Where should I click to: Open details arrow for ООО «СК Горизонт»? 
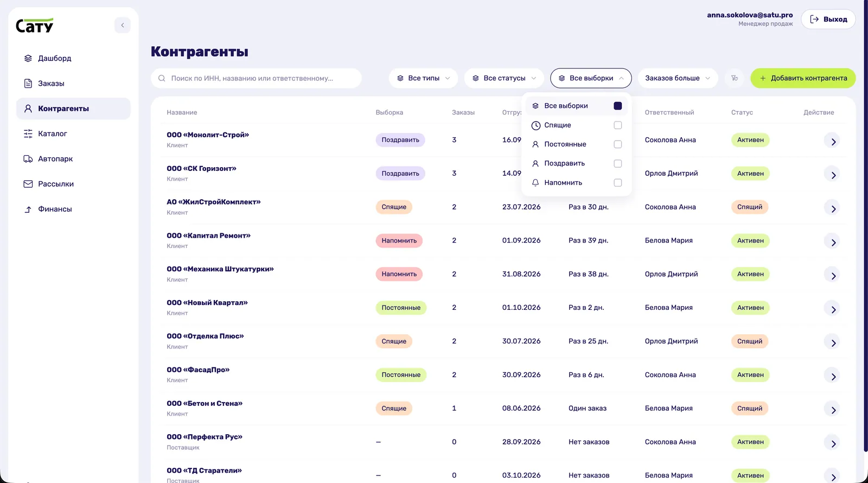pyautogui.click(x=833, y=175)
